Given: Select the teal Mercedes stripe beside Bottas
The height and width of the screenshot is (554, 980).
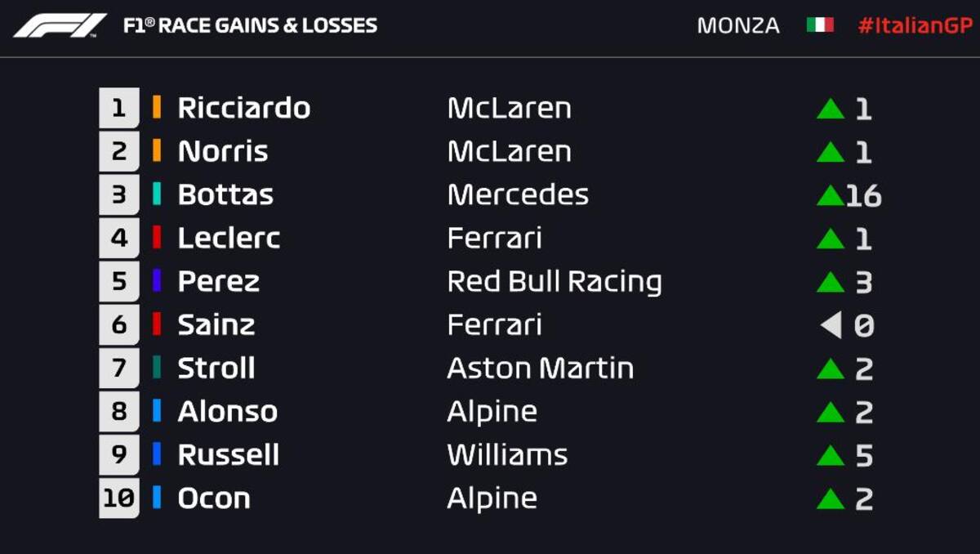Looking at the screenshot, I should (157, 194).
